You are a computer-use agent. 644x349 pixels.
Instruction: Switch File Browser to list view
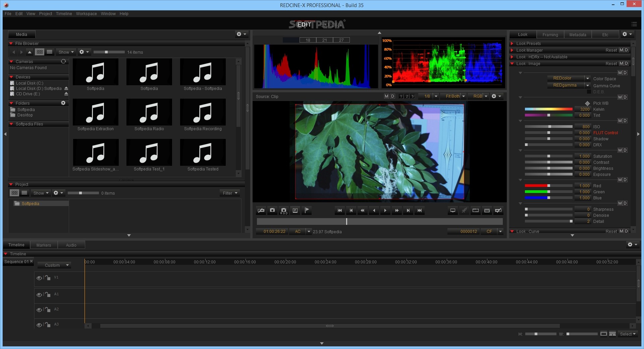tap(50, 52)
